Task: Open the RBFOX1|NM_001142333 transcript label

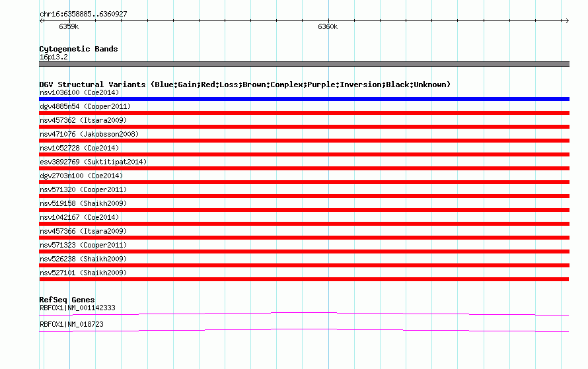Action: tap(77, 308)
